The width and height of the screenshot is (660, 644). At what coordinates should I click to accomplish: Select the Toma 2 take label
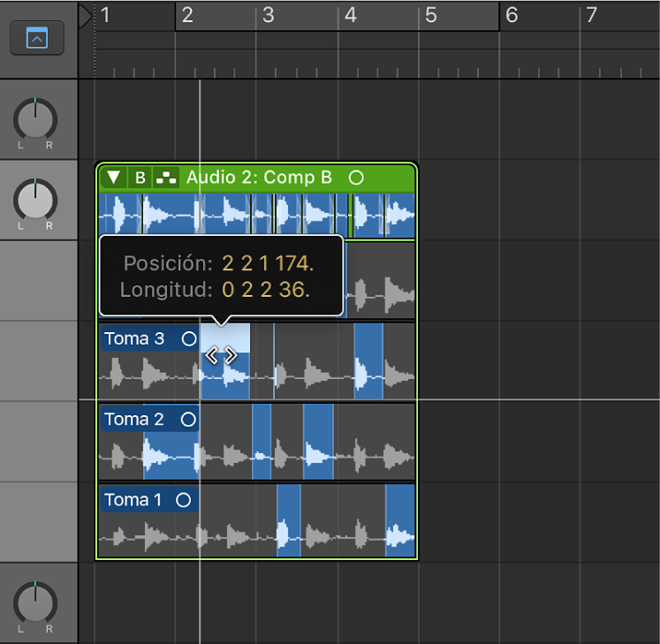[134, 420]
